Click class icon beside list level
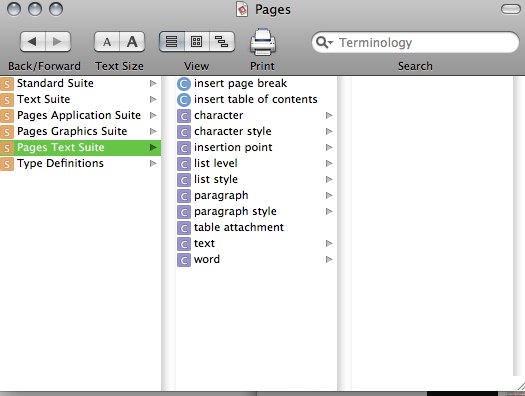525x396 pixels. pyautogui.click(x=184, y=164)
